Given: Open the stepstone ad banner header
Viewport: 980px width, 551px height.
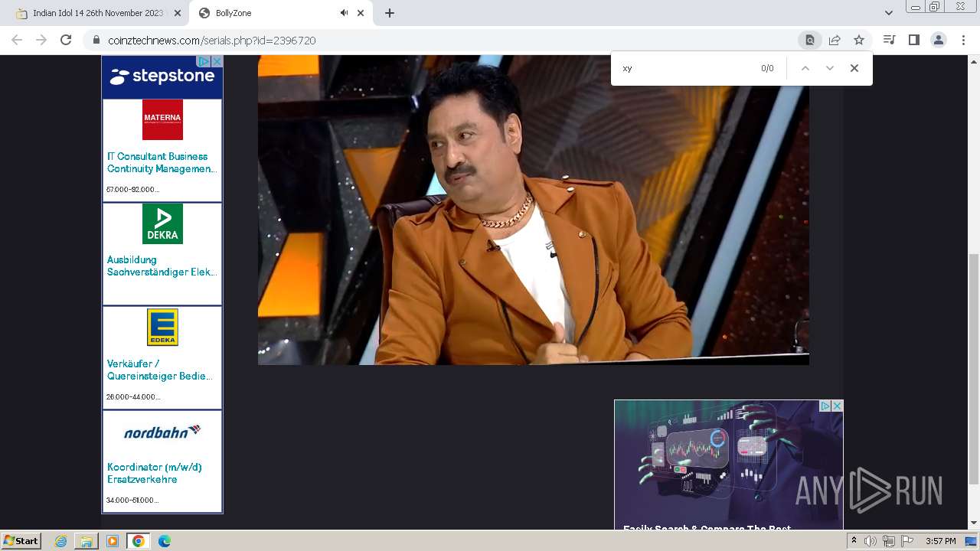Looking at the screenshot, I should click(x=162, y=77).
